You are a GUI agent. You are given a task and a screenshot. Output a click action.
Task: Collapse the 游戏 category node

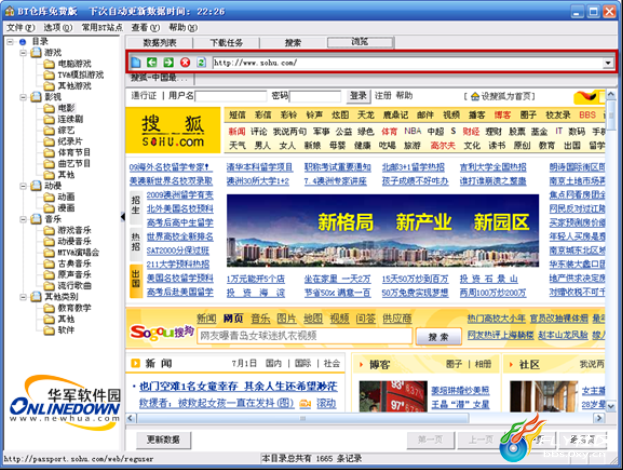[23, 52]
